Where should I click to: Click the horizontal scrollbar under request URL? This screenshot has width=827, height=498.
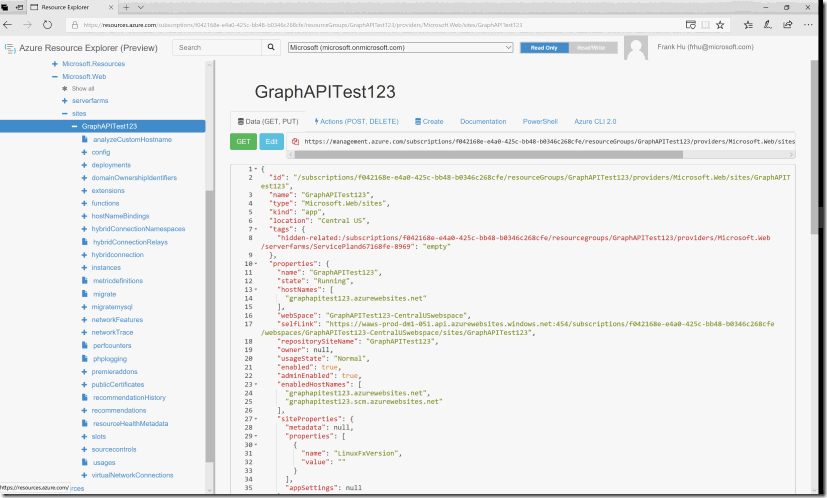(488, 155)
